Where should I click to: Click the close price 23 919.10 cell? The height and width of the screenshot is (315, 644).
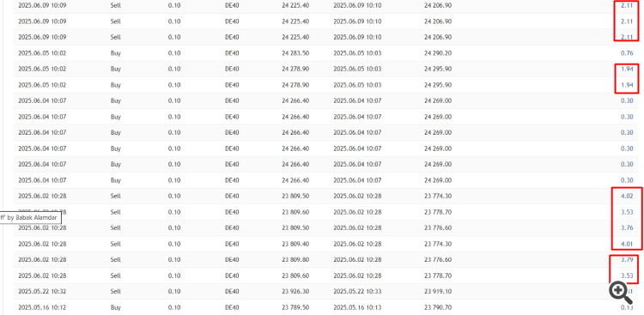[x=438, y=292]
